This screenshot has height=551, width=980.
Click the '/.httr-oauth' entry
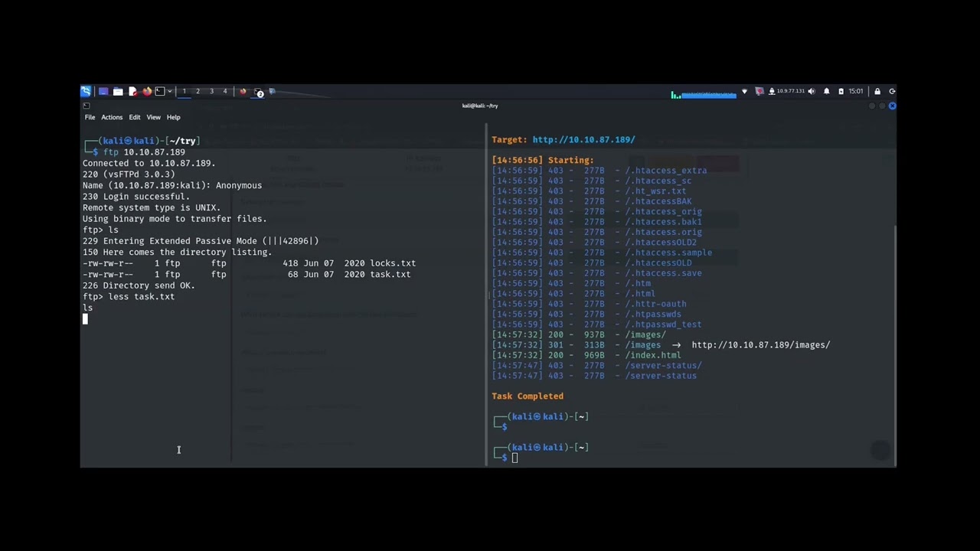(x=655, y=304)
